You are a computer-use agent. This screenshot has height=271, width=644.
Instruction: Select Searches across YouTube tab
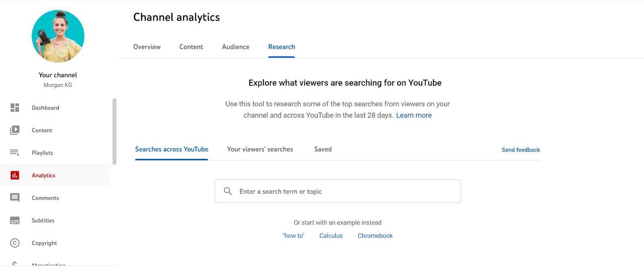(172, 149)
